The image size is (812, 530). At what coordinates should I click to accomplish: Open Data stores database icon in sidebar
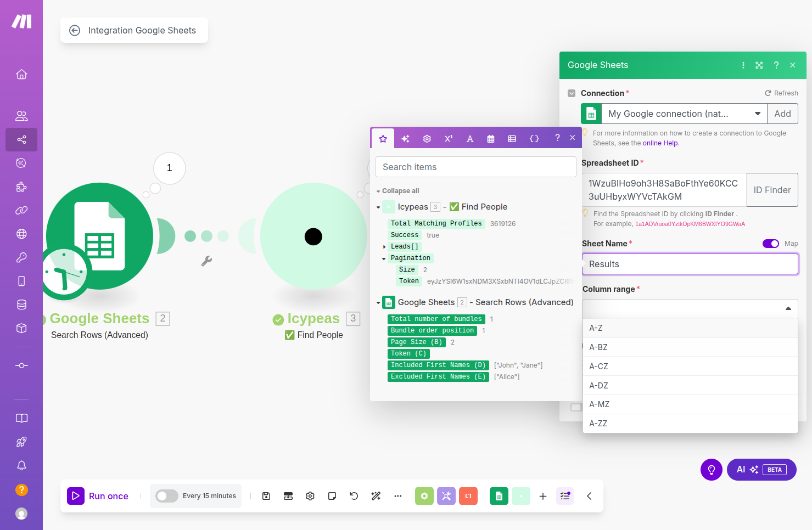click(21, 305)
